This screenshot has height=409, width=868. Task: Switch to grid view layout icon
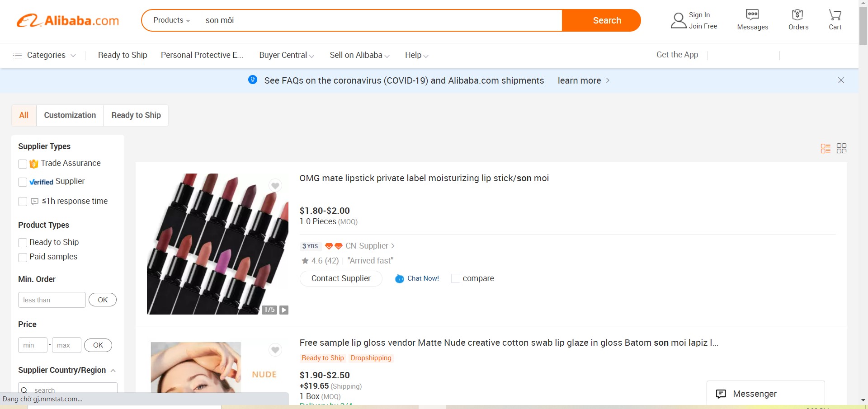pos(841,148)
